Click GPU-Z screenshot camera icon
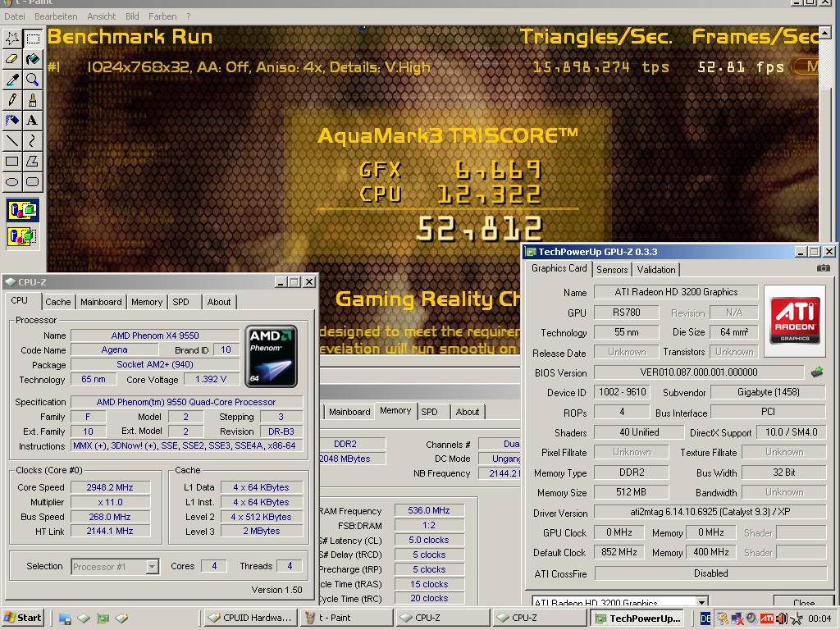840x630 pixels. pyautogui.click(x=824, y=268)
